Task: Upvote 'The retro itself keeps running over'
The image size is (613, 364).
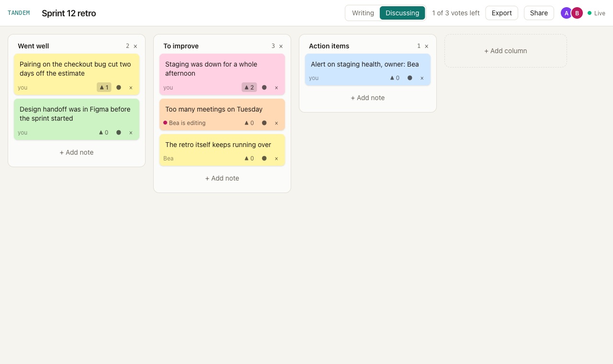Action: 250,158
